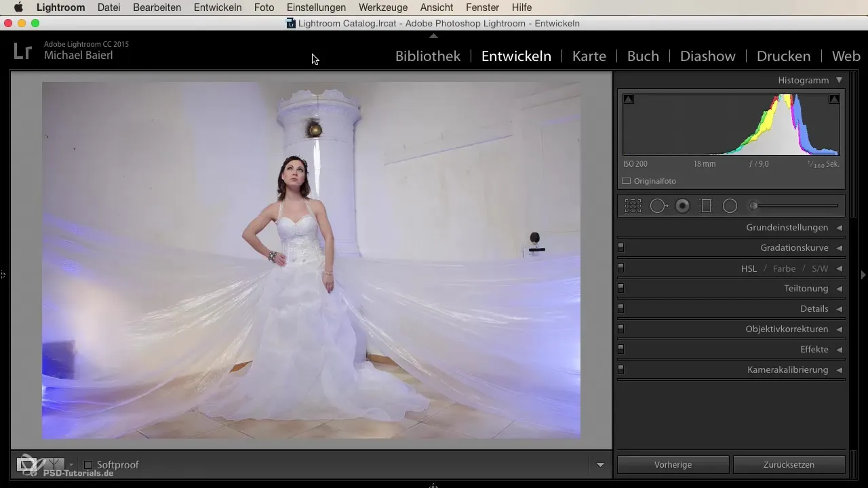Select the Radial Filter tool
This screenshot has width=868, height=488.
730,206
